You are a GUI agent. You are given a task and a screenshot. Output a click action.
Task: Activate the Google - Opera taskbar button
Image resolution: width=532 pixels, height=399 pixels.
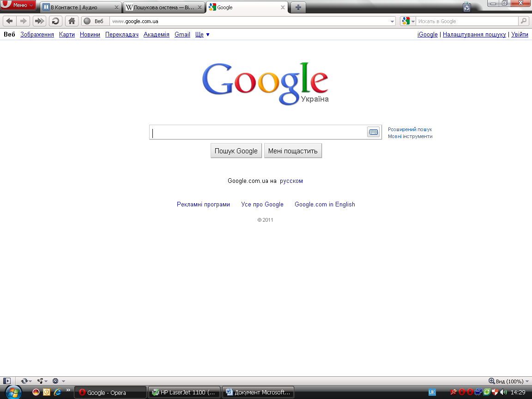pos(110,393)
